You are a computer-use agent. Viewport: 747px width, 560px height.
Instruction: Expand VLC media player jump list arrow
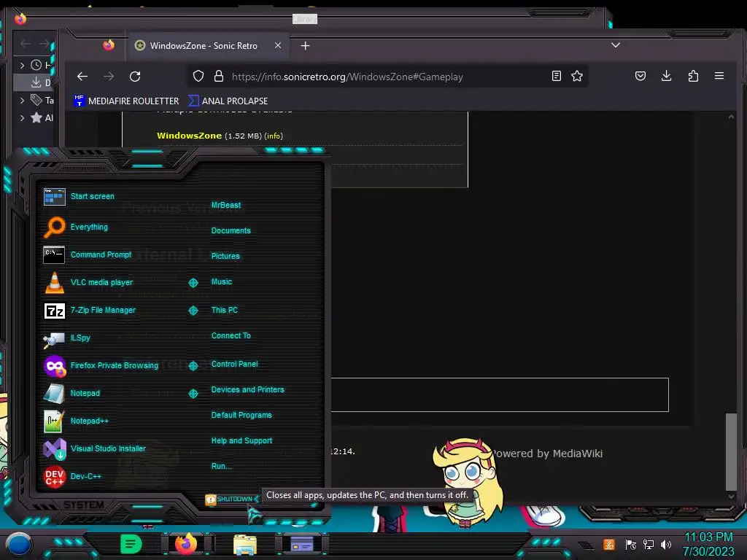tap(193, 283)
